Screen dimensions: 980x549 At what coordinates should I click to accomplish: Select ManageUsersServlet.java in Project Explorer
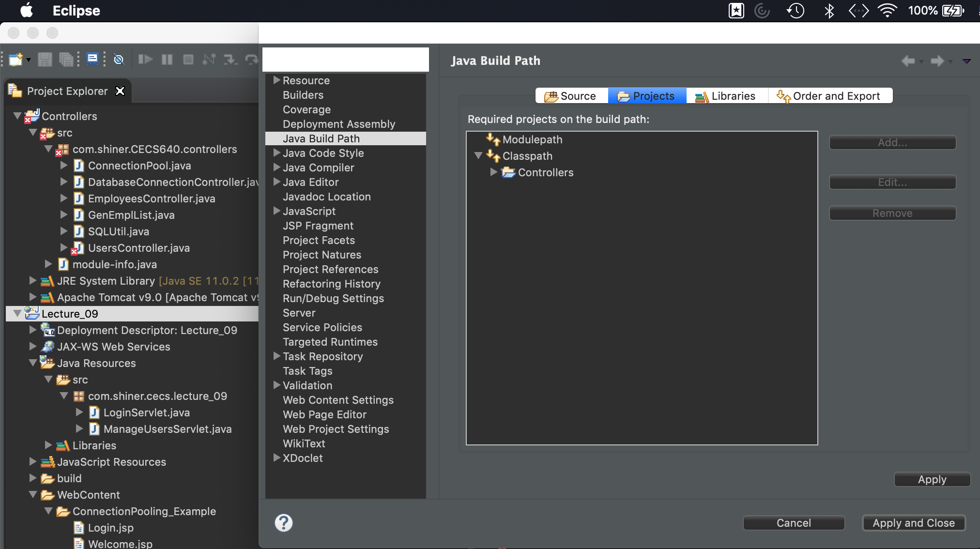tap(168, 429)
